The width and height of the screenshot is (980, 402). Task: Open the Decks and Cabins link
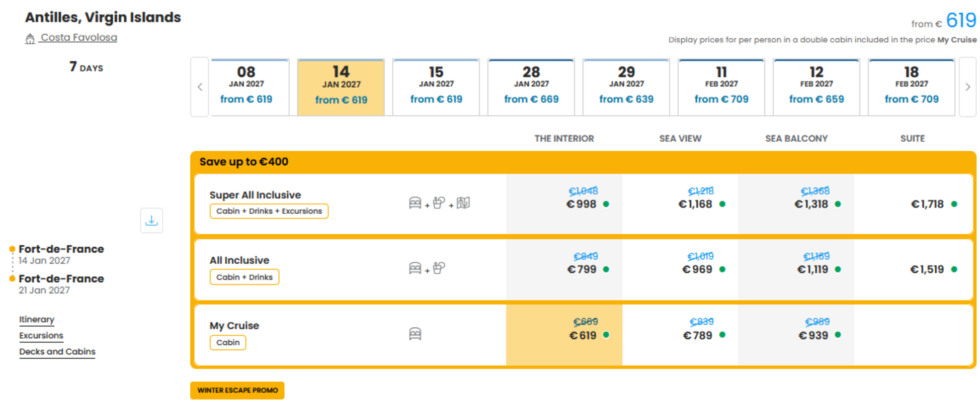pyautogui.click(x=57, y=352)
